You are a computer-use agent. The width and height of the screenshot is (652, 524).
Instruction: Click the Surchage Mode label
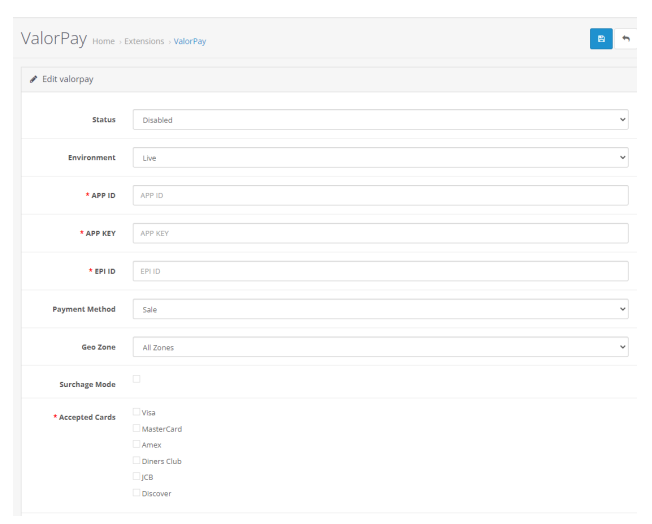pyautogui.click(x=87, y=385)
